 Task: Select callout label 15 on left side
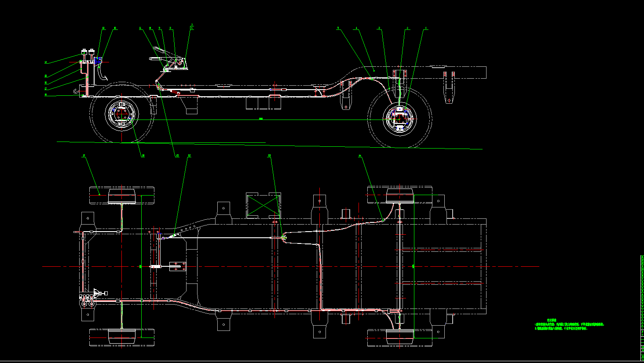[x=46, y=76]
